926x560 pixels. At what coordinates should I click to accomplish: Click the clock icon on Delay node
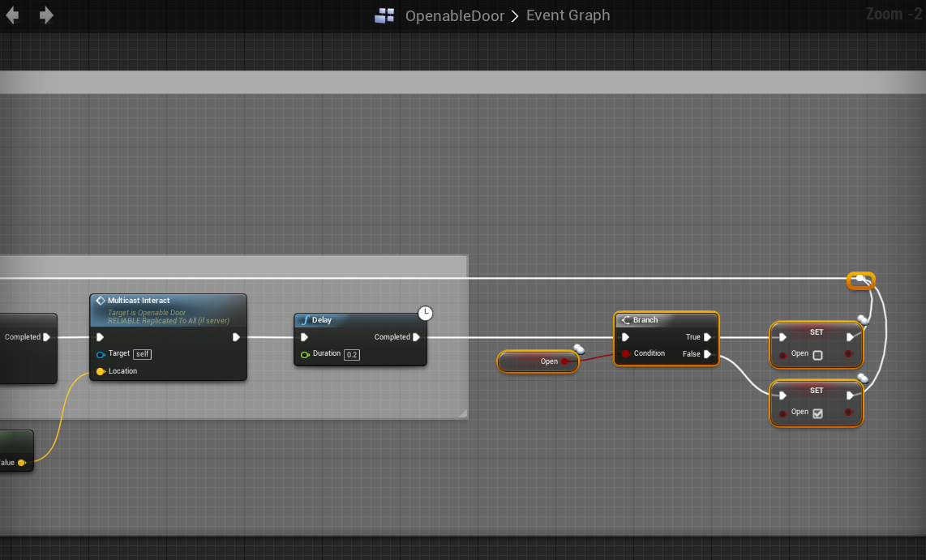425,313
